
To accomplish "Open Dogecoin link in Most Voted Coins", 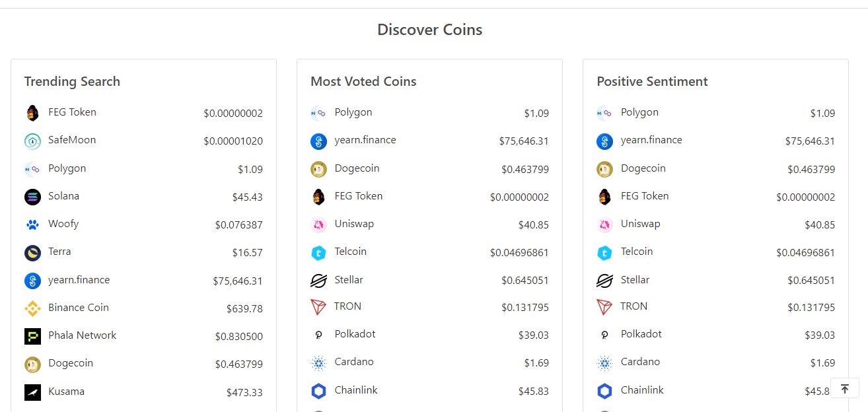I will (357, 168).
